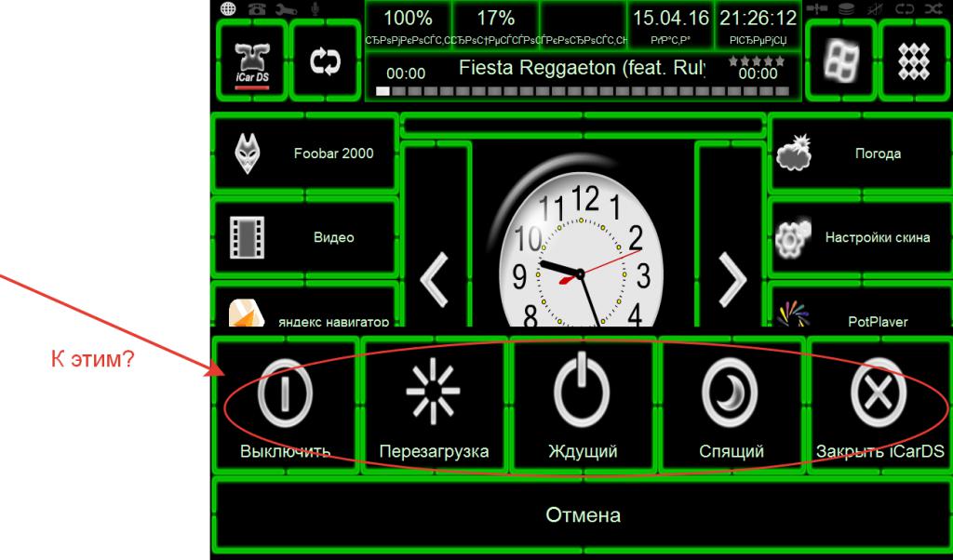Open the Видео film strip item
This screenshot has width=953, height=560.
pos(305,237)
